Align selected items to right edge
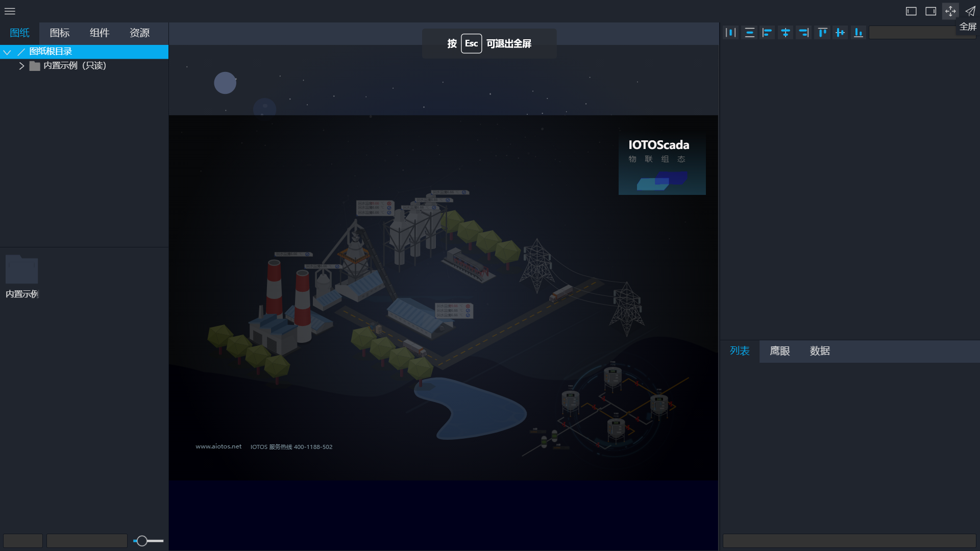The image size is (980, 551). coord(804,33)
